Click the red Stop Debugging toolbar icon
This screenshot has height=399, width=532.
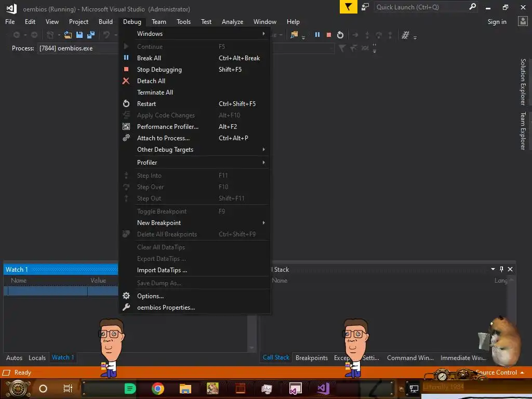click(x=329, y=35)
